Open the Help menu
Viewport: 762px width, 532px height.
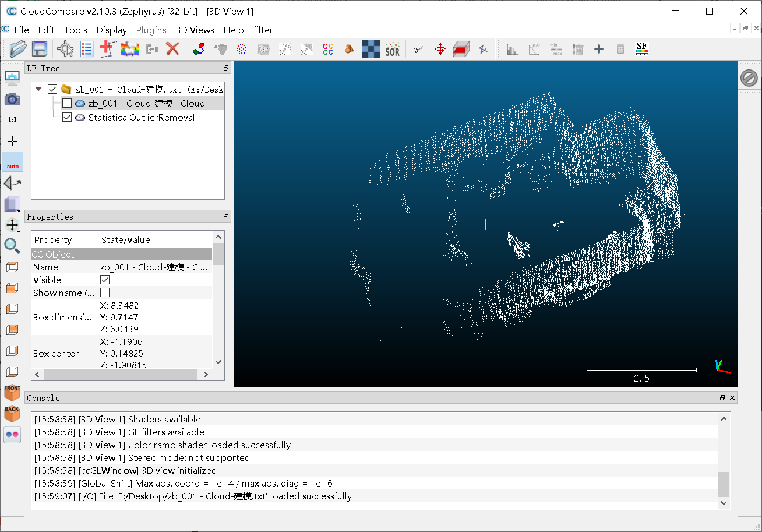coord(234,30)
